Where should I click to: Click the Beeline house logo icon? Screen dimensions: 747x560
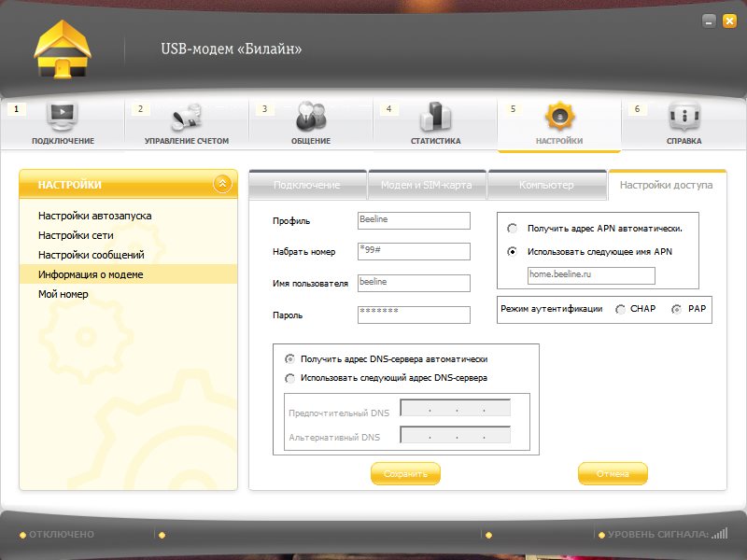63,49
